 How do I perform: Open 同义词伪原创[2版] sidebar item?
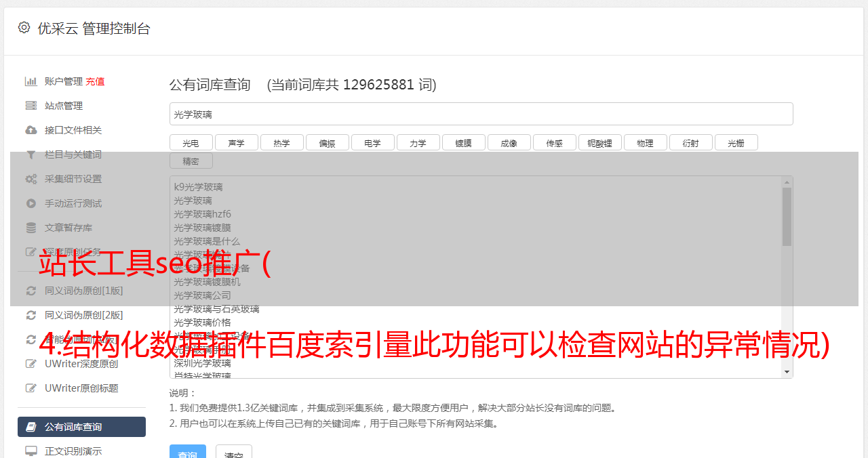coord(81,315)
